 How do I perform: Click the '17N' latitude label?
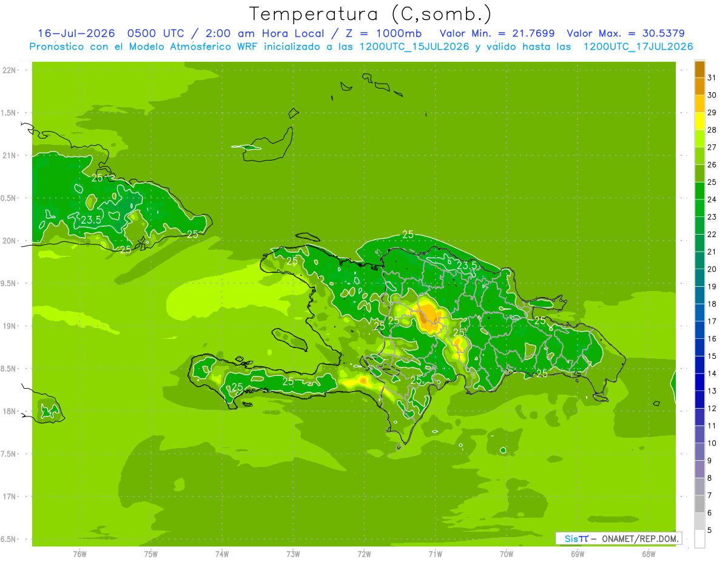point(10,497)
